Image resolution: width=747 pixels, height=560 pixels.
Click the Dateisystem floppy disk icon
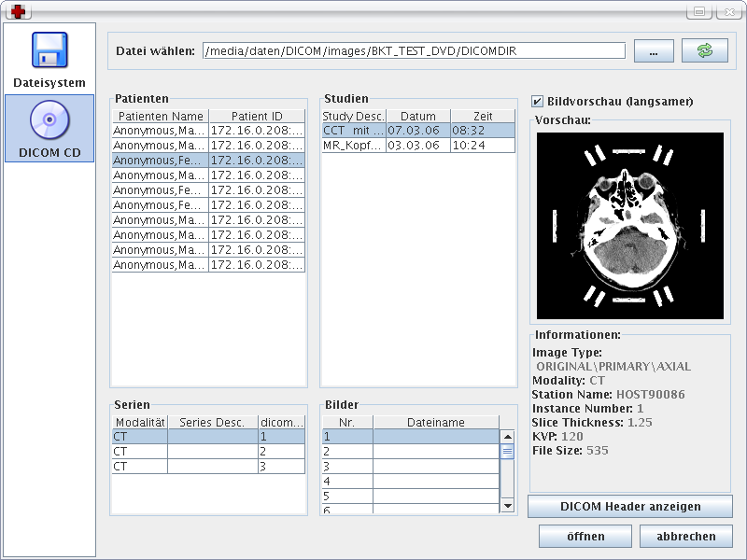pyautogui.click(x=49, y=50)
